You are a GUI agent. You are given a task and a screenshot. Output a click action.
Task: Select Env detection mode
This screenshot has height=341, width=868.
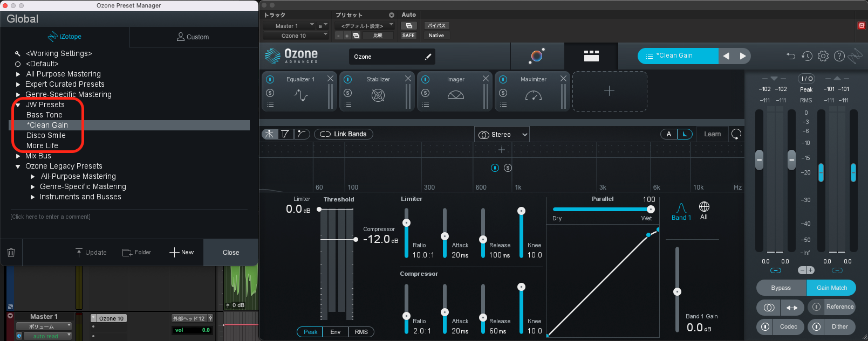click(x=336, y=332)
